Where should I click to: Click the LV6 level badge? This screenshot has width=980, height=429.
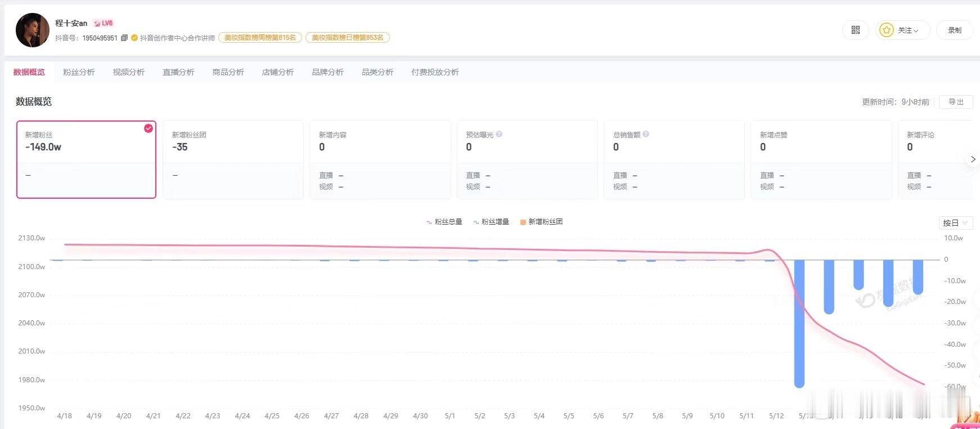(104, 23)
